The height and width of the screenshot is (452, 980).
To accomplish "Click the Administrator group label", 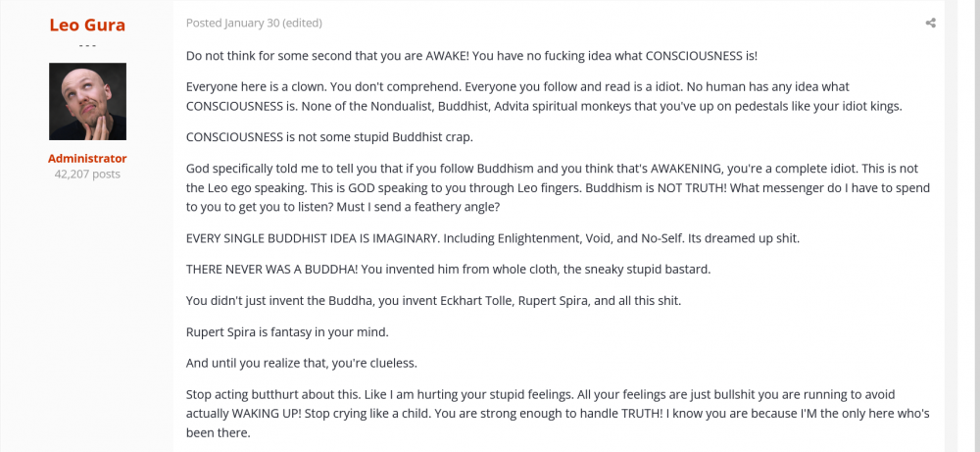I will pyautogui.click(x=87, y=158).
